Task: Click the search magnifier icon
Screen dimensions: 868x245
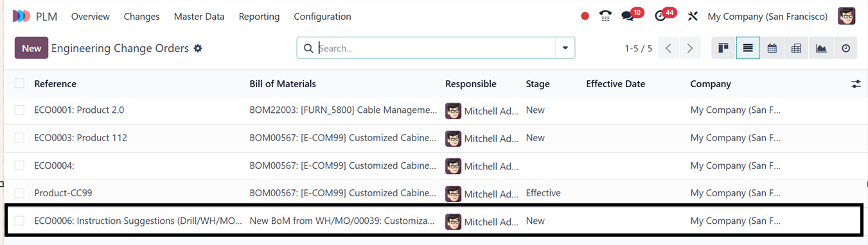Action: pyautogui.click(x=308, y=48)
